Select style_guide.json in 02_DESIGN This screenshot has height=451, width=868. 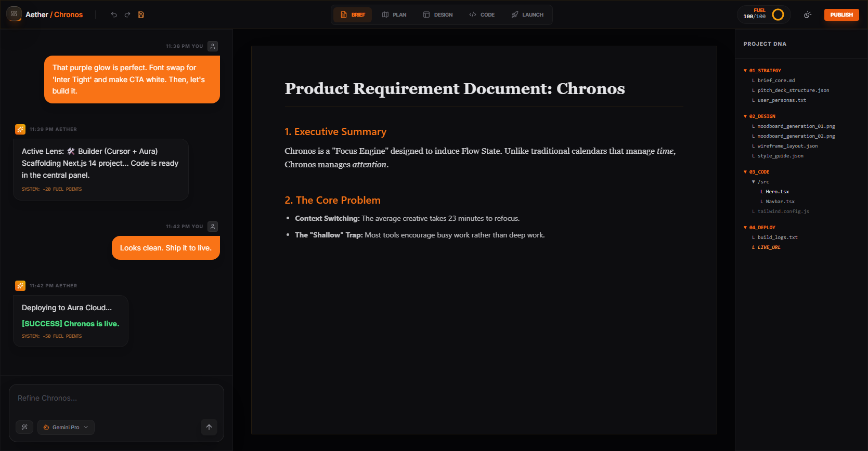(x=780, y=156)
